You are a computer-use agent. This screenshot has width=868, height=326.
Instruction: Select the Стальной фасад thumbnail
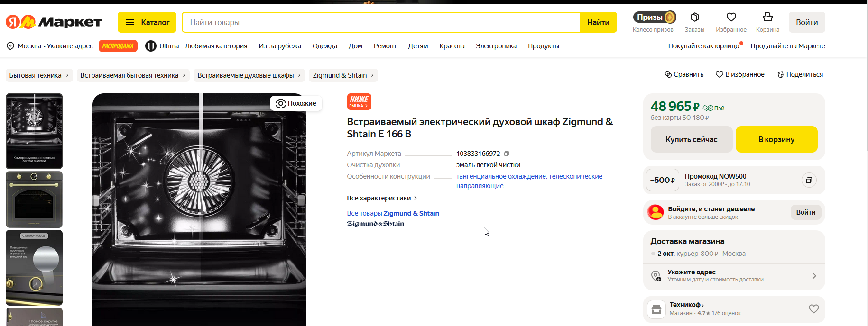pyautogui.click(x=34, y=268)
